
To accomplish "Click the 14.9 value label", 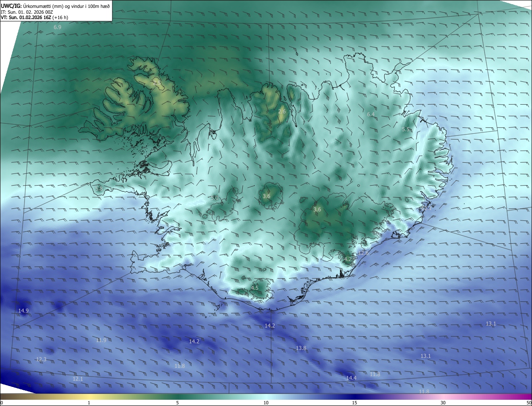I will (x=24, y=311).
